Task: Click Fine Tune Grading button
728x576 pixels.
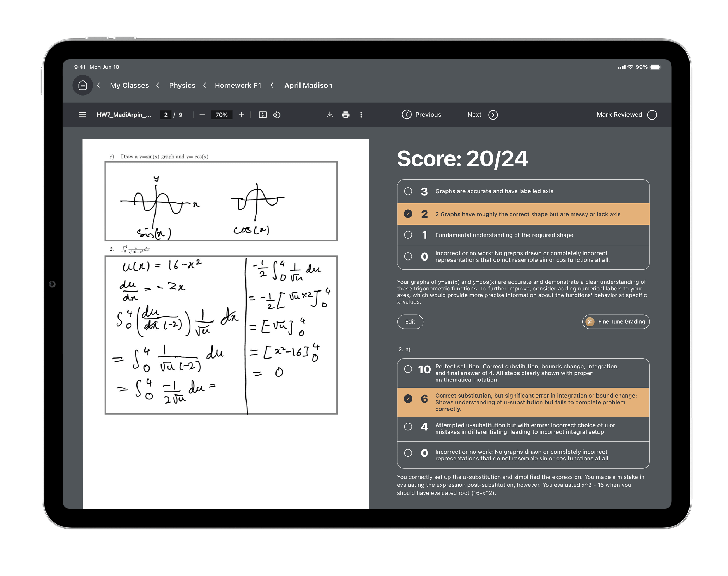Action: pos(616,321)
